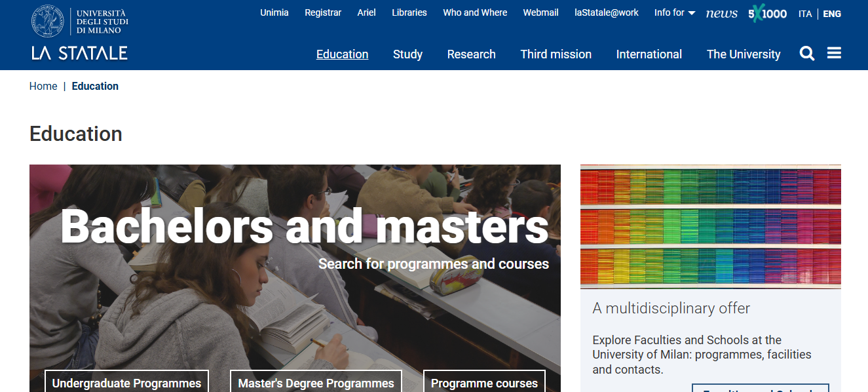The width and height of the screenshot is (868, 392).
Task: Switch language to ITA
Action: click(x=805, y=14)
